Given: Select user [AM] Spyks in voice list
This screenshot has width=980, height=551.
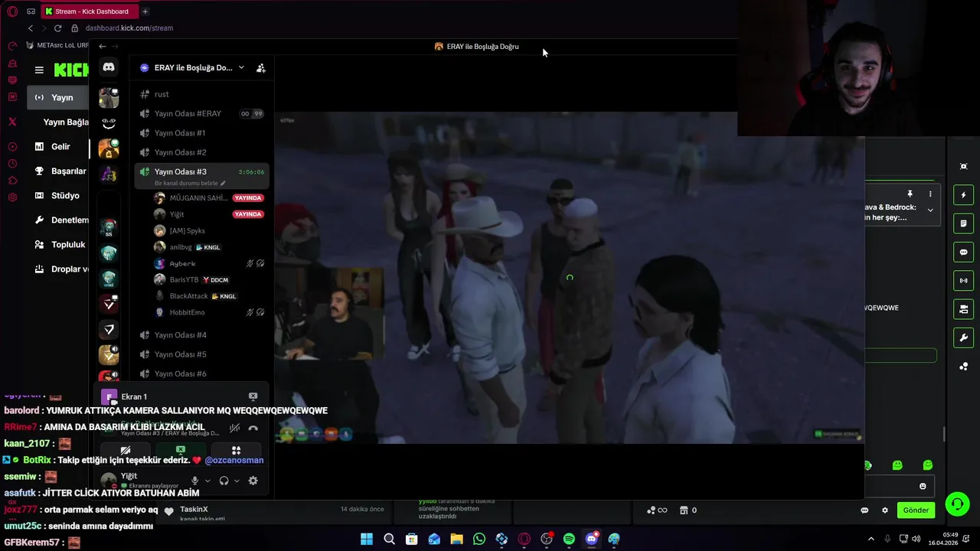Looking at the screenshot, I should (x=187, y=230).
